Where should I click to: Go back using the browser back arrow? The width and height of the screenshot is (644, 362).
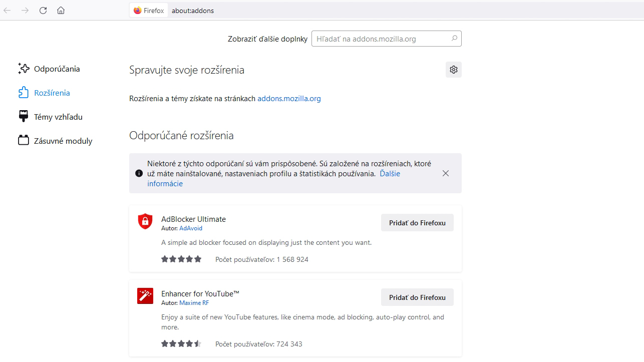pyautogui.click(x=8, y=10)
